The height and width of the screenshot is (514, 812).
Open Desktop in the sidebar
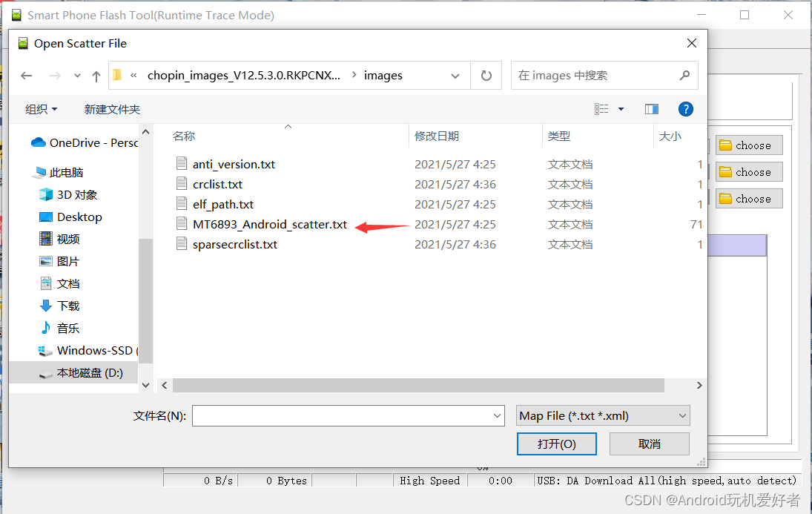[71, 217]
